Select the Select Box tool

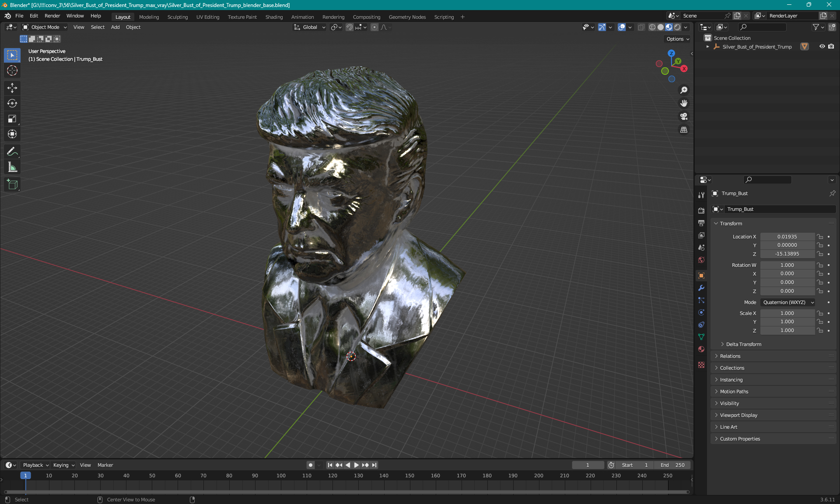pos(12,55)
